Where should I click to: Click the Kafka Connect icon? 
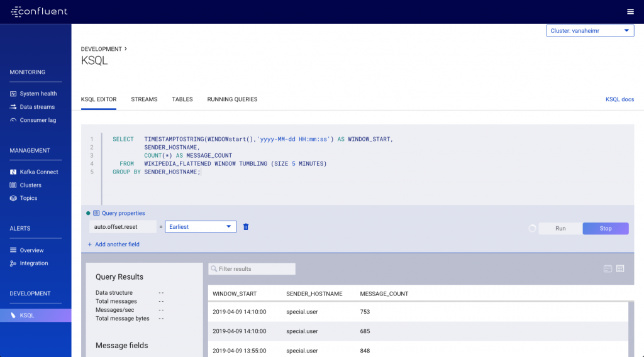coord(13,172)
